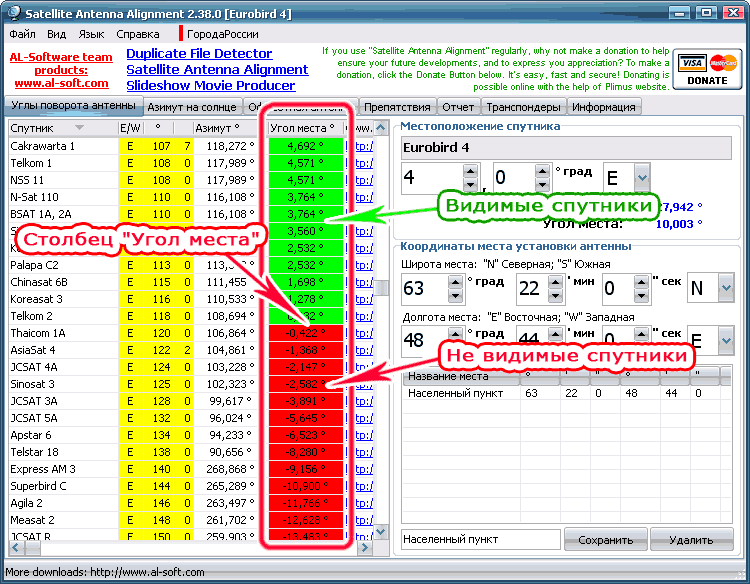Select NSS 11 satellite row

[x=190, y=180]
